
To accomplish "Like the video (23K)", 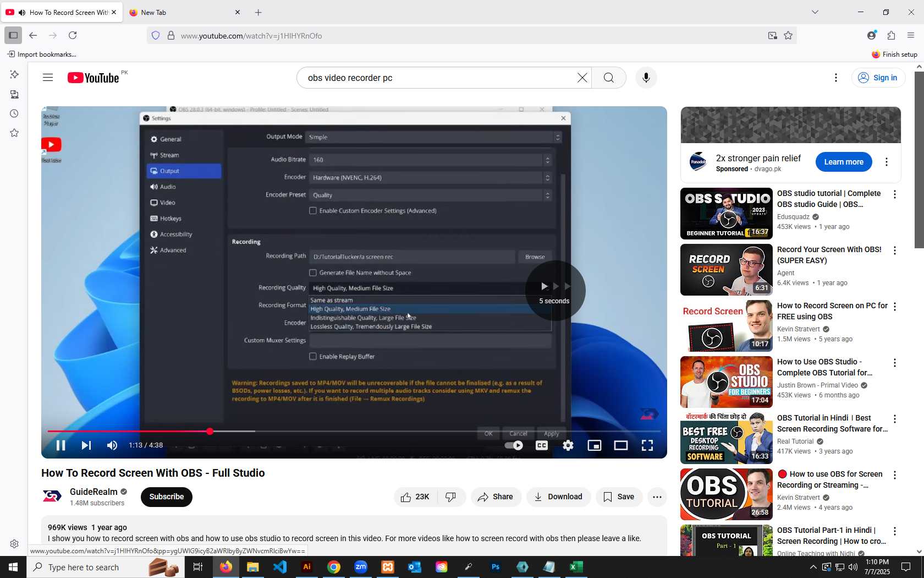I will coord(415,497).
